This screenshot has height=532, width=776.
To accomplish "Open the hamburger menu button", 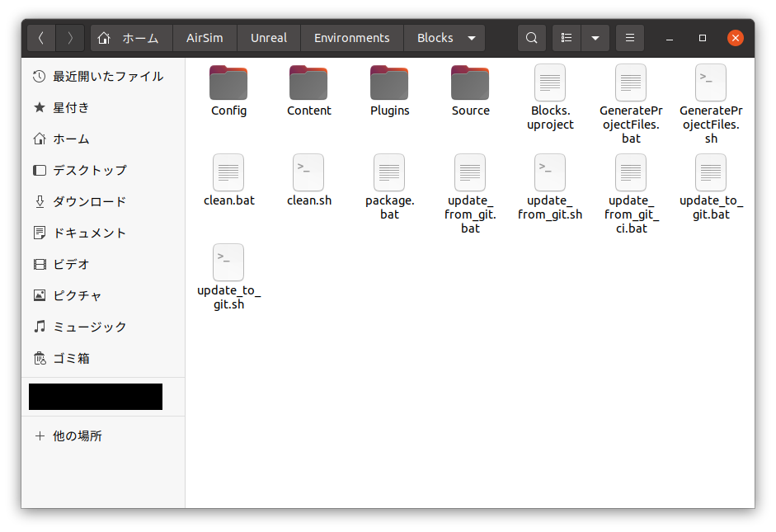I will coord(630,38).
